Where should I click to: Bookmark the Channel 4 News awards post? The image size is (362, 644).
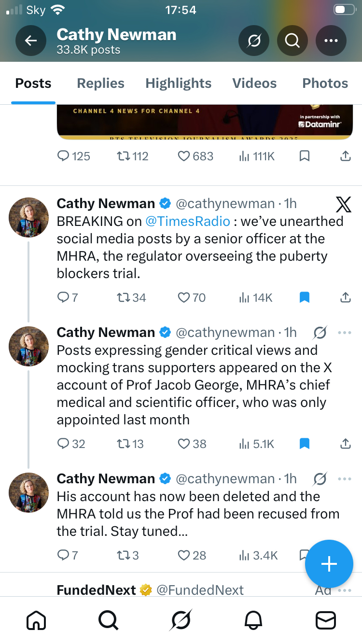(x=304, y=156)
